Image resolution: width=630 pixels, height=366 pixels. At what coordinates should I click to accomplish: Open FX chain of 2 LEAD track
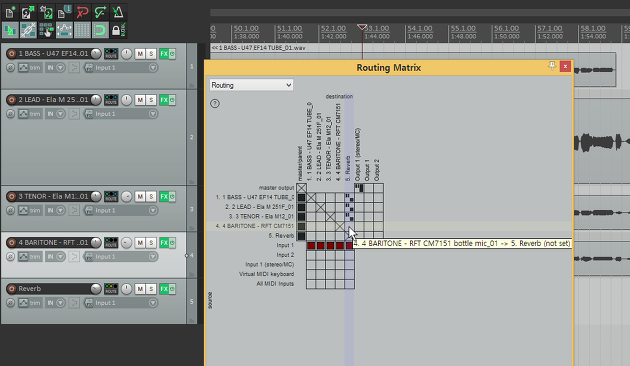[x=164, y=100]
